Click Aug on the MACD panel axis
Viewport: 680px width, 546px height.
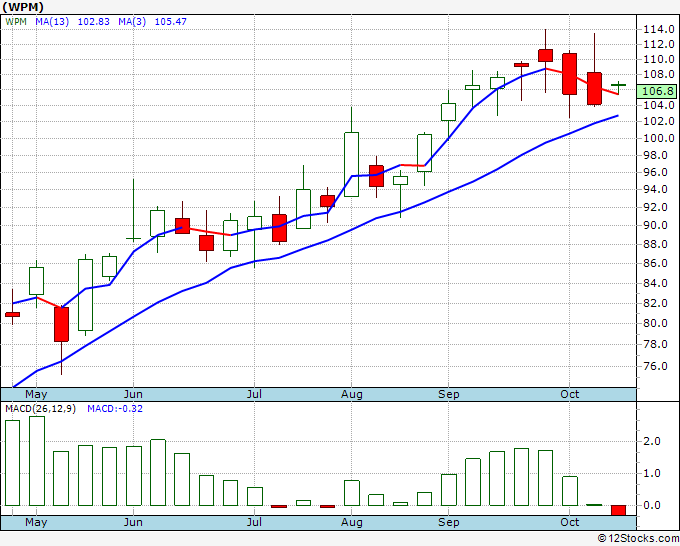point(352,522)
